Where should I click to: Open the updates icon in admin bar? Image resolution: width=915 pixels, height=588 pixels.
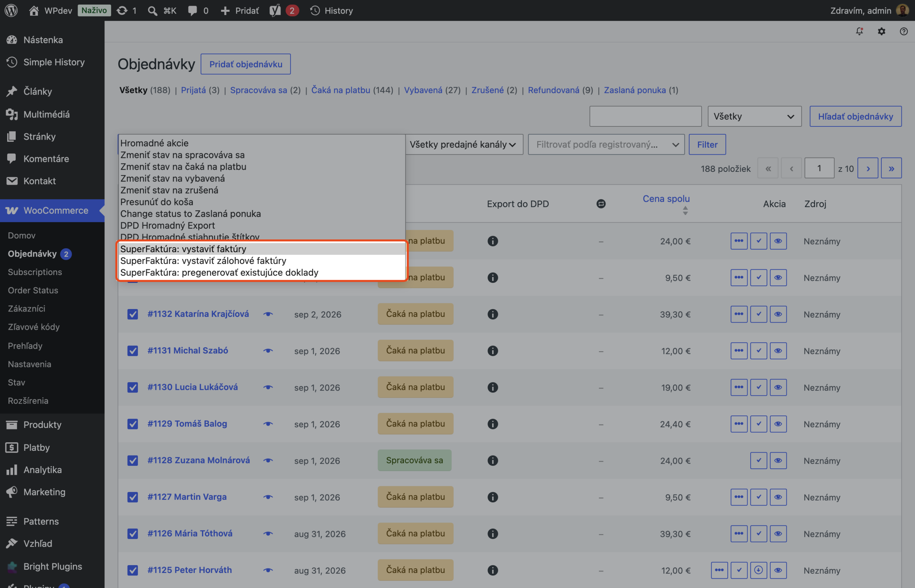coord(127,10)
